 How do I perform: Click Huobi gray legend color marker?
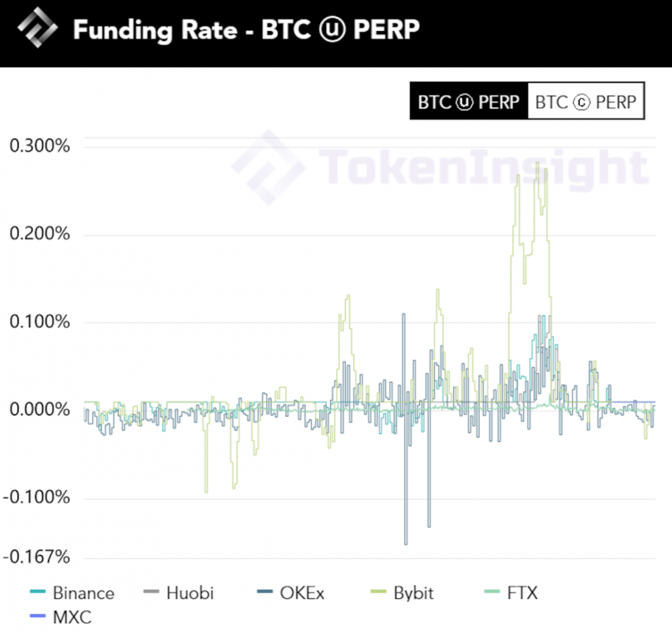click(x=152, y=593)
